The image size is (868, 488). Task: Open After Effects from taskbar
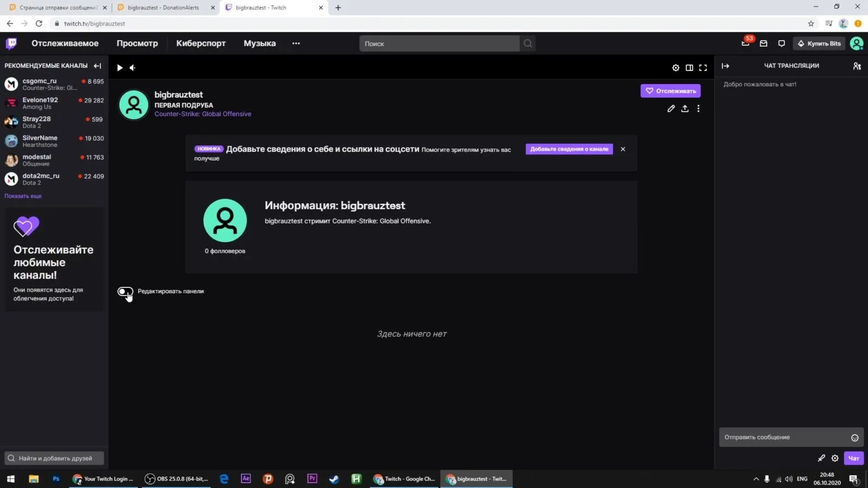[x=246, y=479]
